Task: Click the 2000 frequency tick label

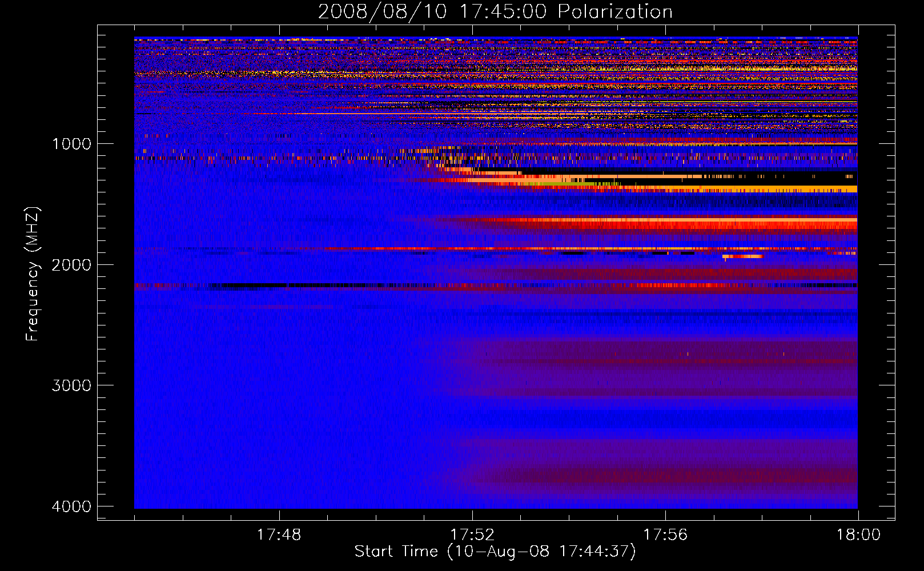Action: pyautogui.click(x=71, y=265)
